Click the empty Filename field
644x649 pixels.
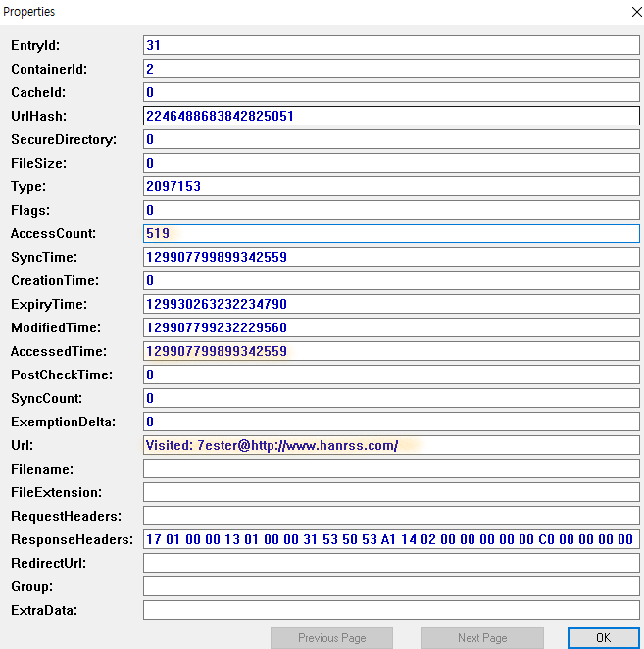(391, 469)
